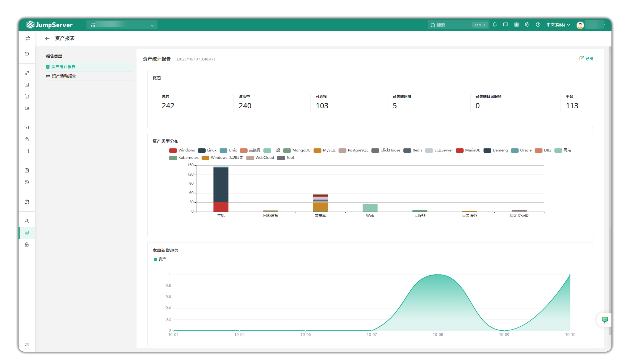The image size is (630, 364).
Task: Expand the organization selector dropdown
Action: [122, 25]
